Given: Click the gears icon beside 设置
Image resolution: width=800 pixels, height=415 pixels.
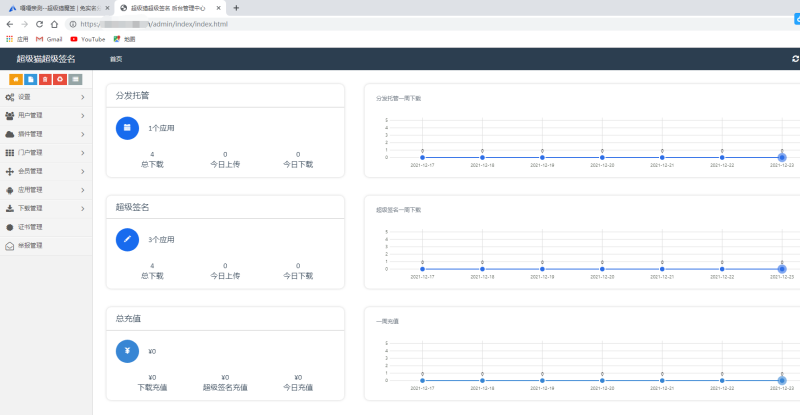Looking at the screenshot, I should point(10,97).
